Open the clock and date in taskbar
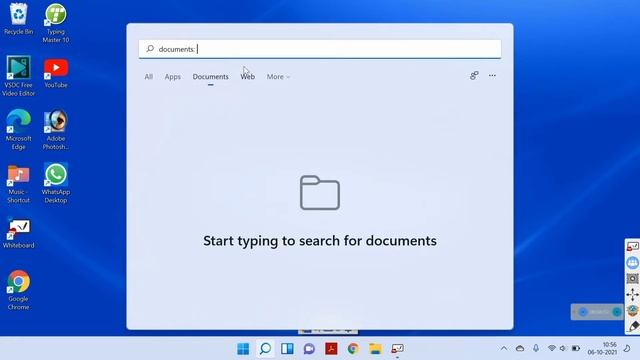Viewport: 640px width, 360px height. tap(602, 348)
